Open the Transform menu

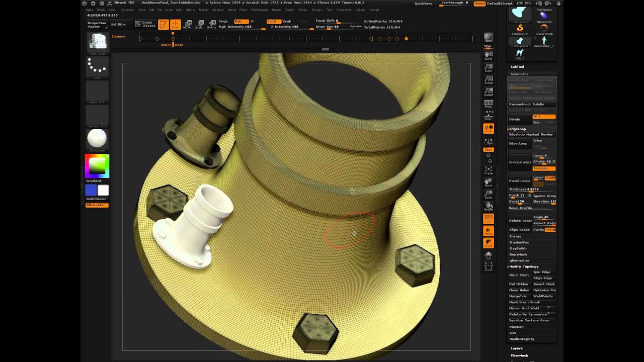coord(344,10)
